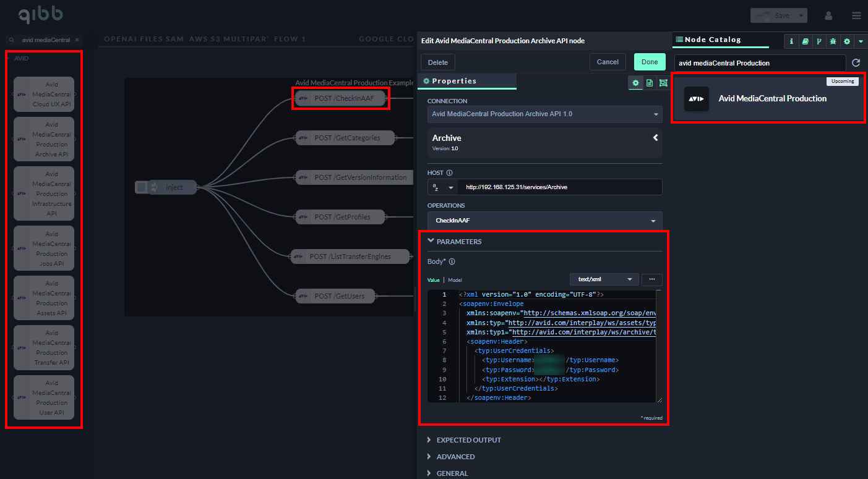Open the text/xml content type dropdown
Screen dimensions: 868x479
[604, 279]
